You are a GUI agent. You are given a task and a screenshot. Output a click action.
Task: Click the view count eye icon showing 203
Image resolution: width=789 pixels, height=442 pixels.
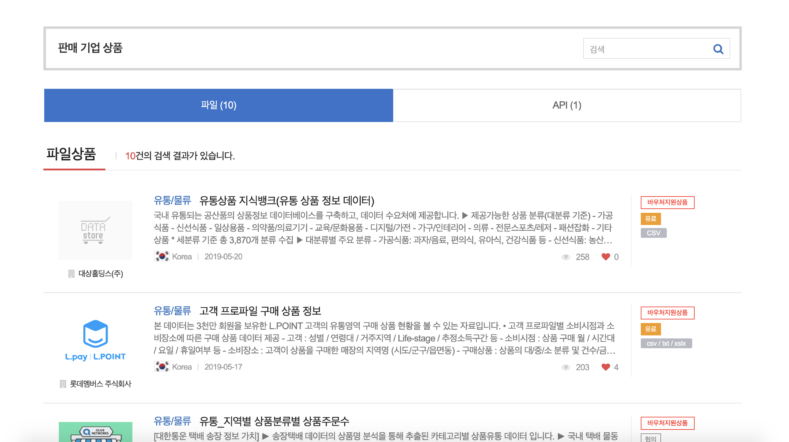[566, 367]
